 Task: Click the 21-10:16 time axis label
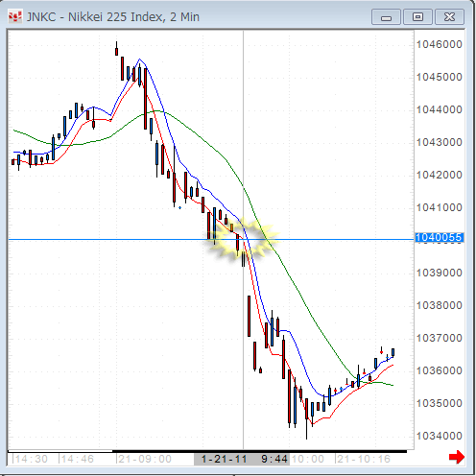tap(364, 459)
